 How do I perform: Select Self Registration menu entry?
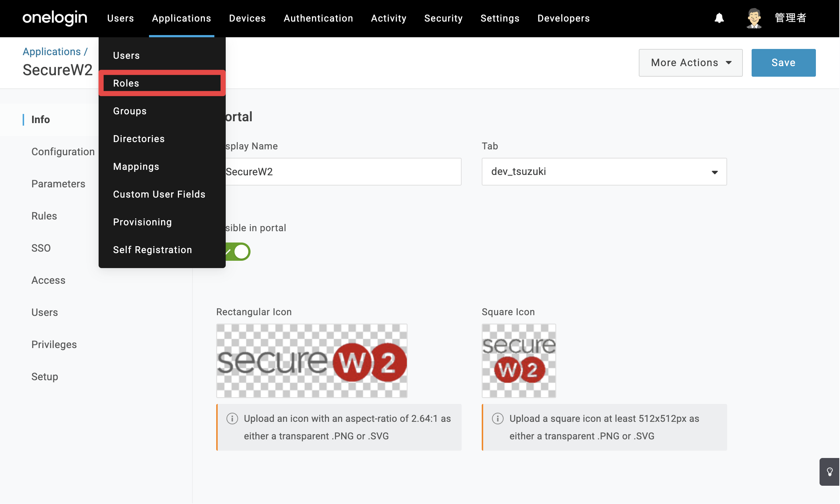coord(162,250)
